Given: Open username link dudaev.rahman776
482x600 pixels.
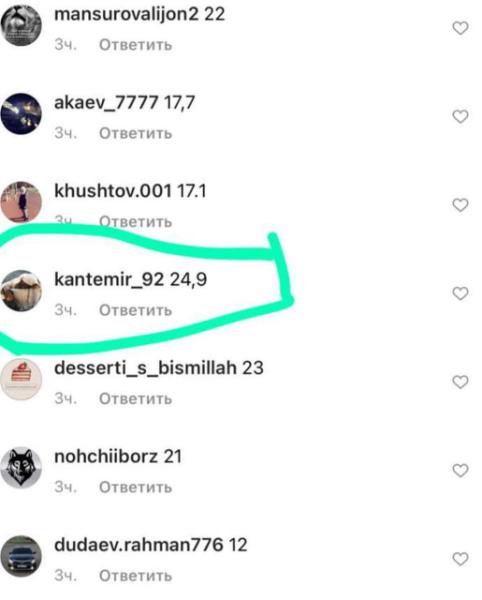Looking at the screenshot, I should pyautogui.click(x=138, y=545).
